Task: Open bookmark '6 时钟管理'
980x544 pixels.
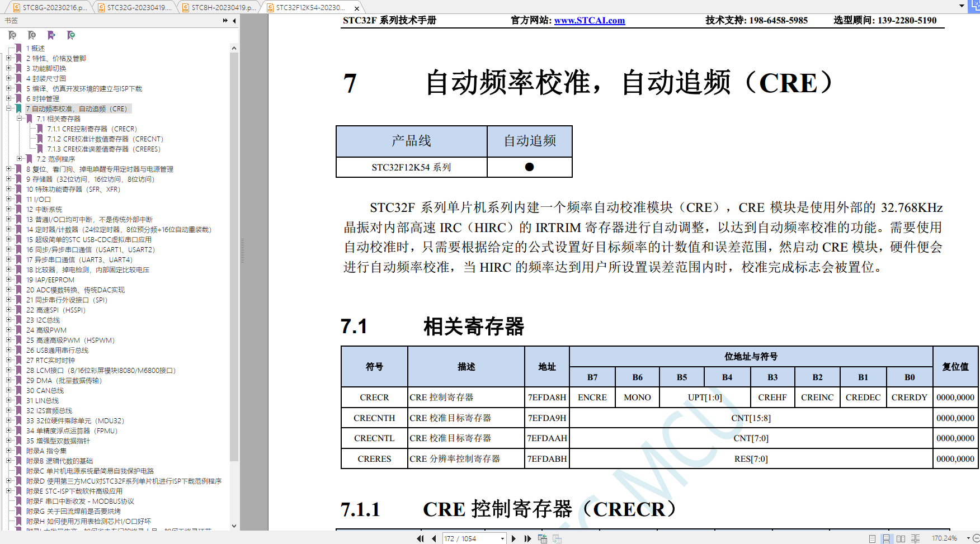Action: 43,98
